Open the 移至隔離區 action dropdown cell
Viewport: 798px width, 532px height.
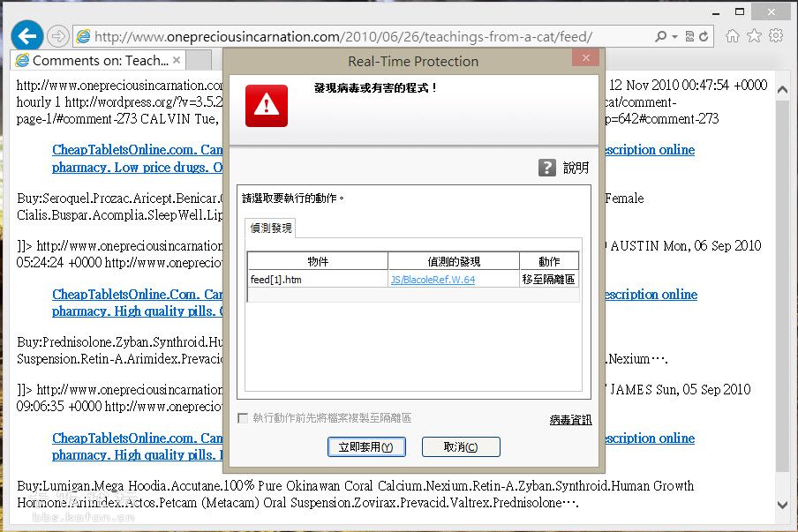(x=549, y=279)
